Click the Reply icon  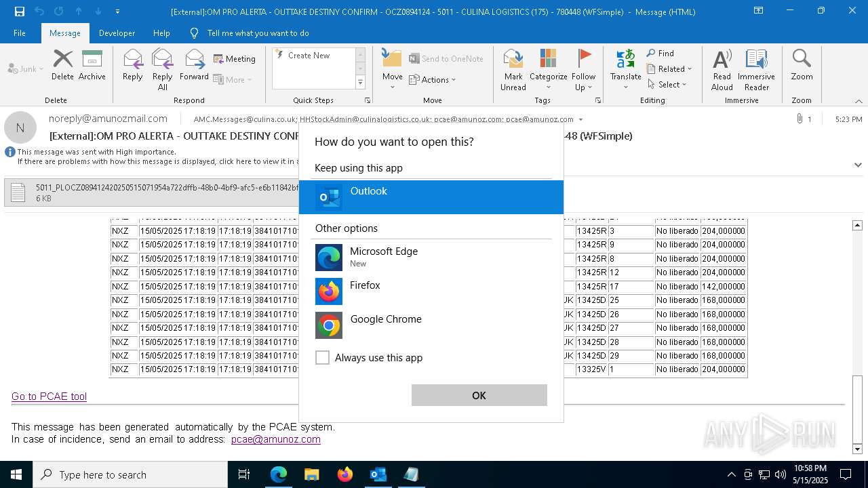pos(133,65)
